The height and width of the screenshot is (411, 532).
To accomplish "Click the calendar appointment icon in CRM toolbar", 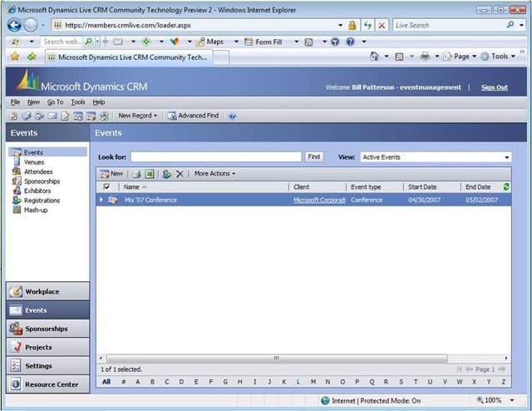I will (x=77, y=116).
